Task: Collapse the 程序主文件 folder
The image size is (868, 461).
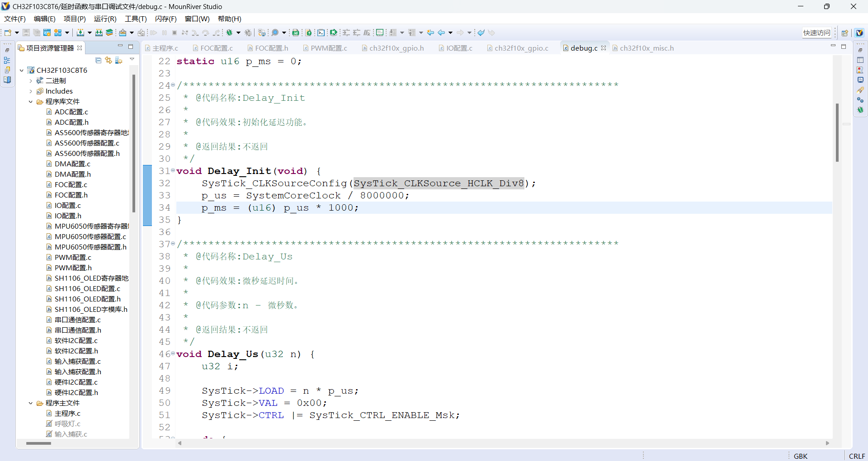Action: tap(31, 403)
